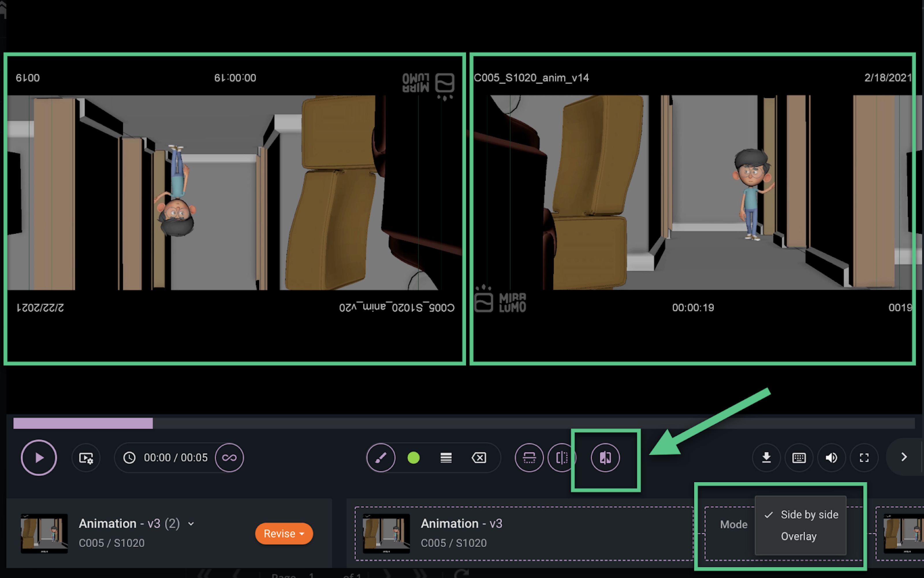Toggle the loop playback button
The image size is (924, 578).
(x=229, y=458)
